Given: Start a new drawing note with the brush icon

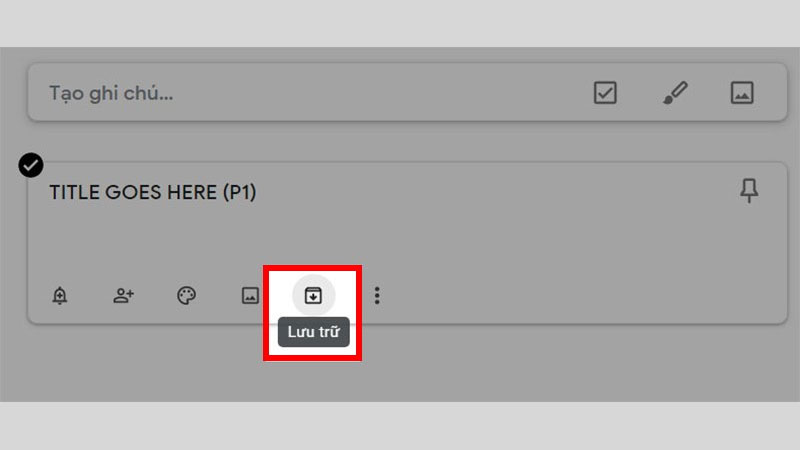Looking at the screenshot, I should 675,93.
